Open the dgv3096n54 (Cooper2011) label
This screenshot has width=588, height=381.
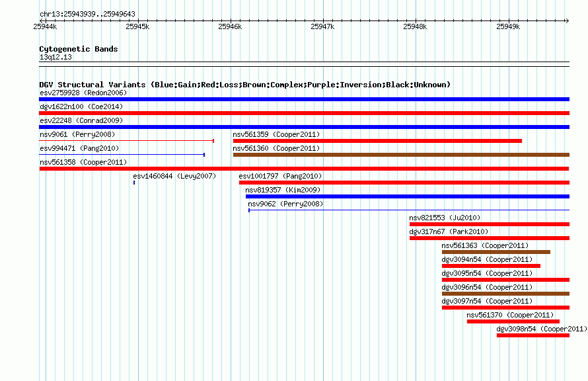(487, 287)
